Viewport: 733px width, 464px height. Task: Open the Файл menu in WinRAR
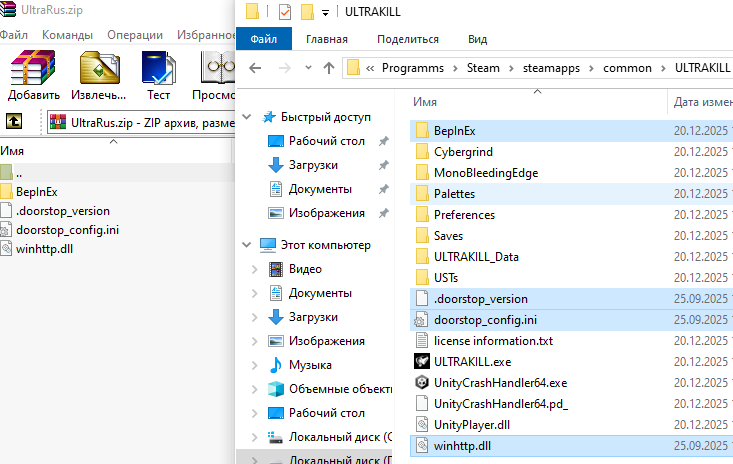tap(13, 35)
